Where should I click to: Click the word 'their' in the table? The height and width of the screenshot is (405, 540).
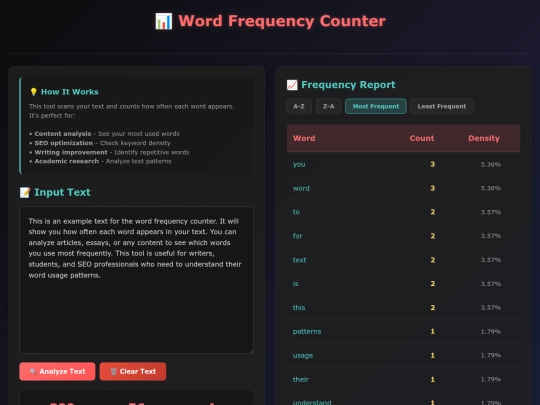point(301,379)
